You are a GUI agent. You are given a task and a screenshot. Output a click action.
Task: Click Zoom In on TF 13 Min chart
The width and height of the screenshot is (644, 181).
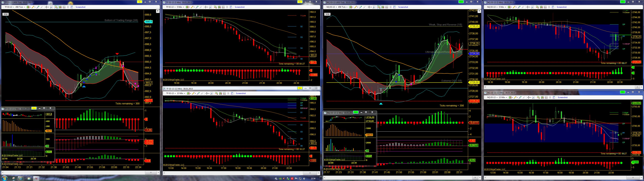point(198,93)
